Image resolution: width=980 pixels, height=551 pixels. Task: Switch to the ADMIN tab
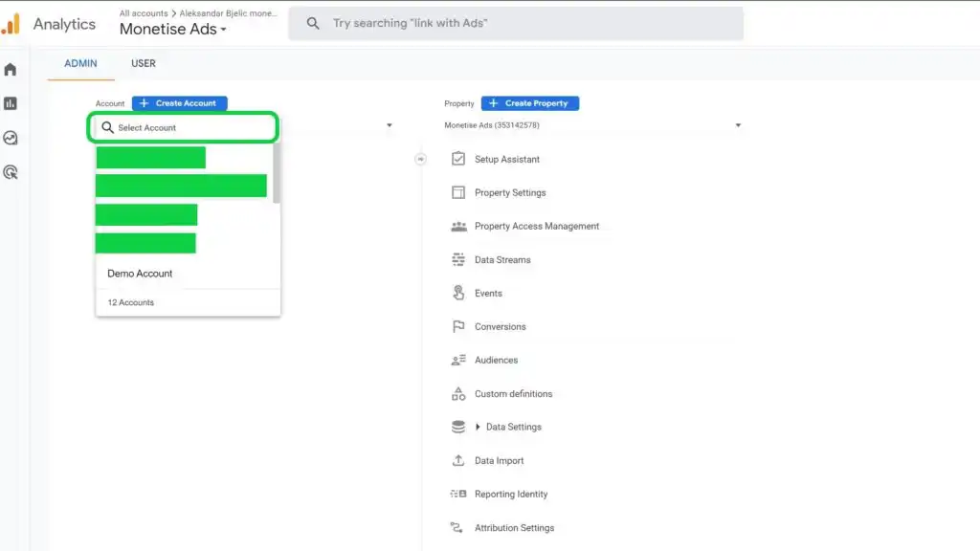click(80, 63)
